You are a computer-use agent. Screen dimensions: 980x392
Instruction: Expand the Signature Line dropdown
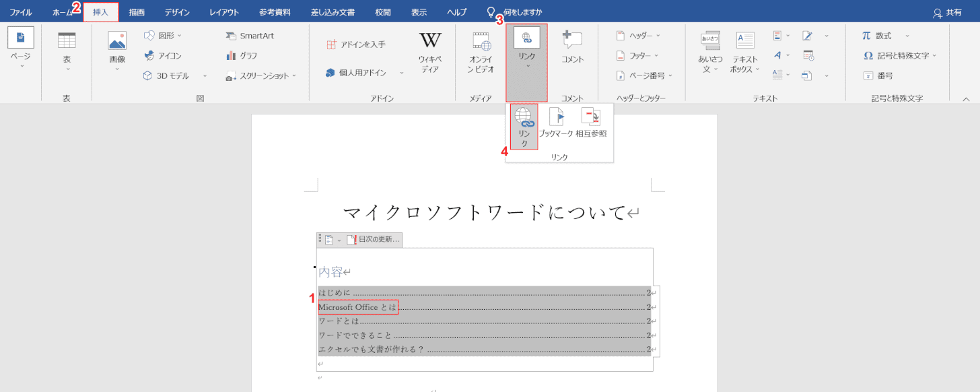826,36
